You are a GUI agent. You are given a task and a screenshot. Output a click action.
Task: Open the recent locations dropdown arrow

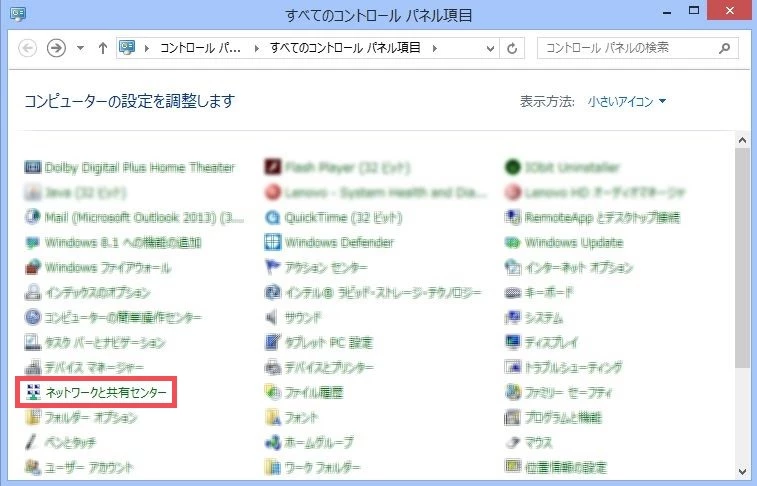point(80,48)
